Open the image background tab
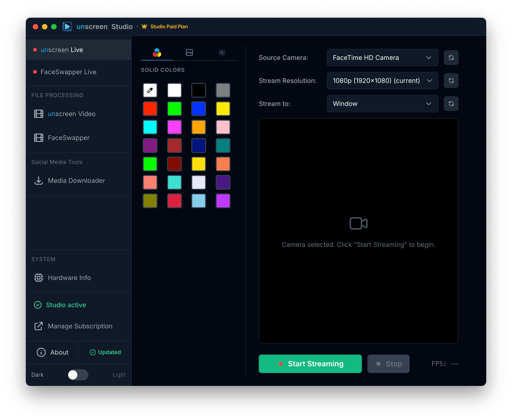Image resolution: width=512 pixels, height=420 pixels. [x=189, y=52]
